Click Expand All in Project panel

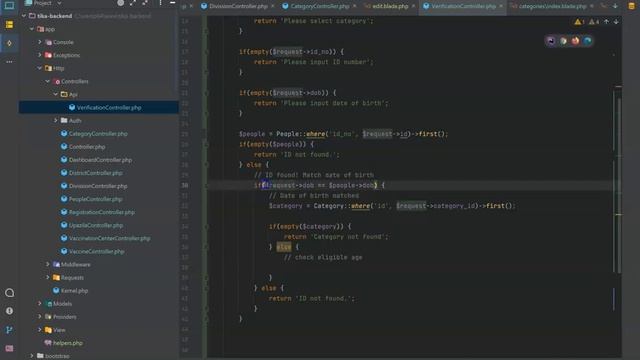click(133, 3)
